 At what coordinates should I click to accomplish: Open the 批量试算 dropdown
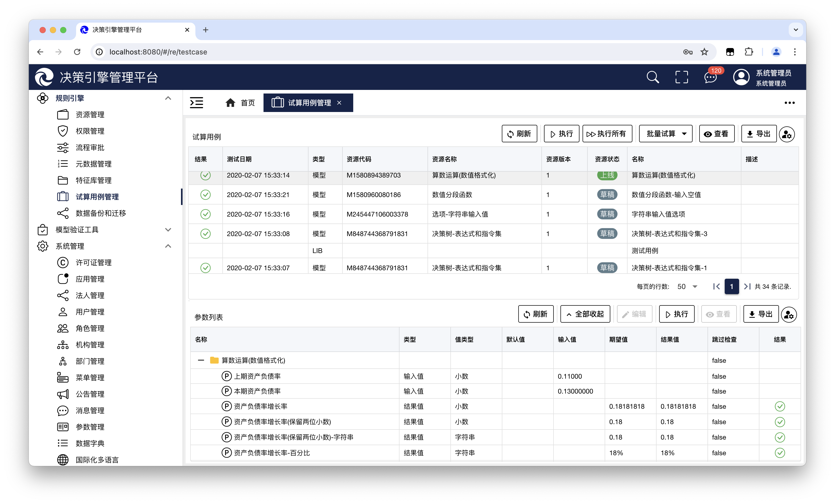tap(666, 134)
